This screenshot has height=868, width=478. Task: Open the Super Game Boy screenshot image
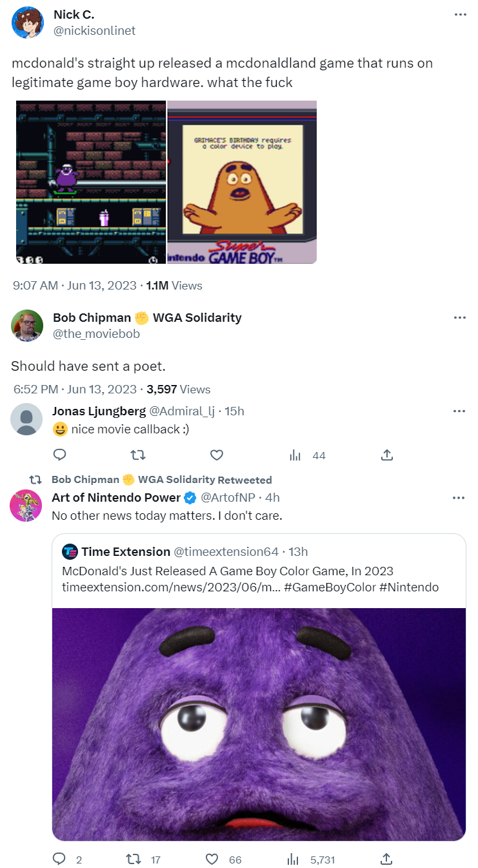tap(242, 182)
